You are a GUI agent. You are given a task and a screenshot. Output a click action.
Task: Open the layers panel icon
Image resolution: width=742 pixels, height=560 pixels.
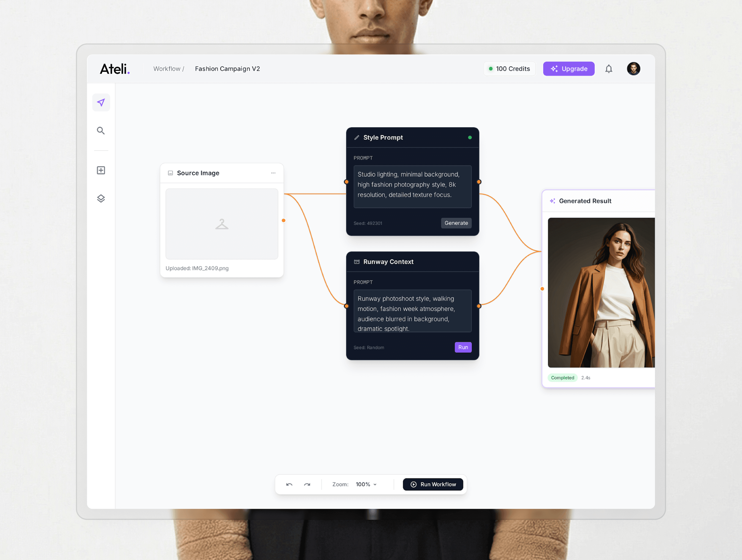[101, 199]
